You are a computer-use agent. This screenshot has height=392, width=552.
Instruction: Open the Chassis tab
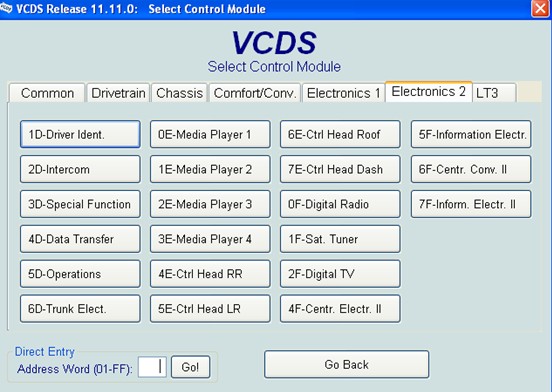[x=180, y=93]
